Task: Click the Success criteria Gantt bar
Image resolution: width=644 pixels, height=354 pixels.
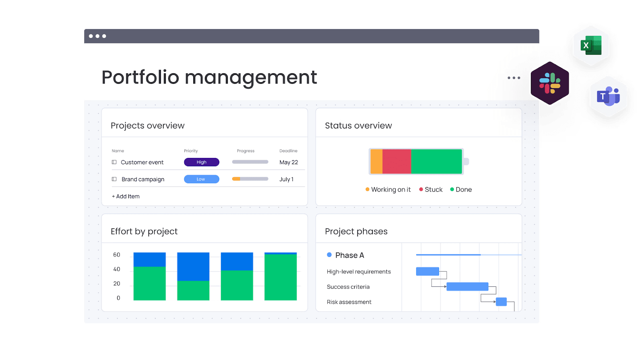Action: 468,287
